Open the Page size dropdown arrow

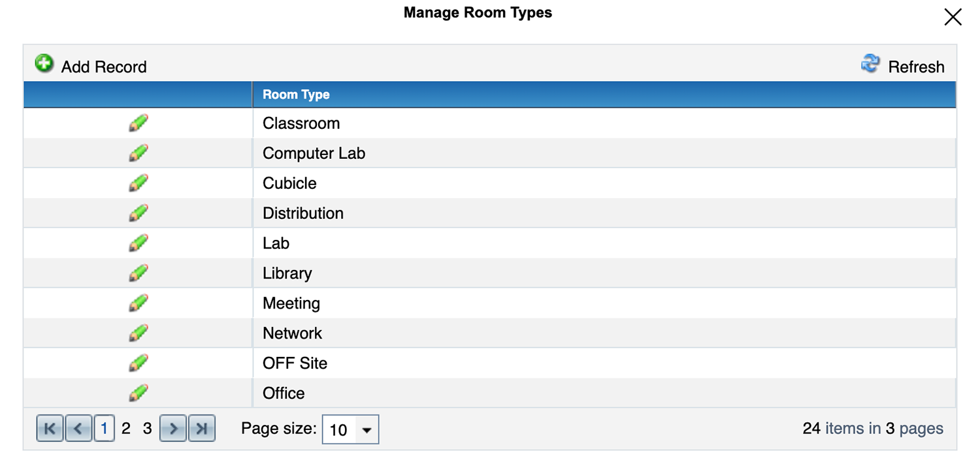click(x=367, y=430)
